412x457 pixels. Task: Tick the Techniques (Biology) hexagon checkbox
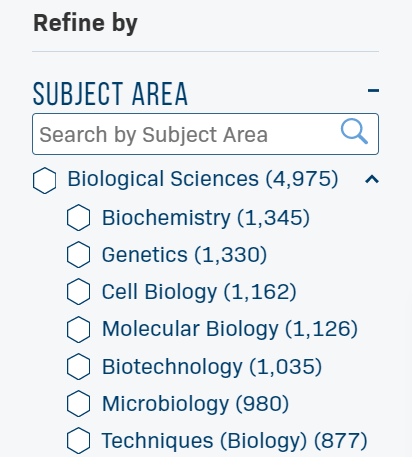78,441
